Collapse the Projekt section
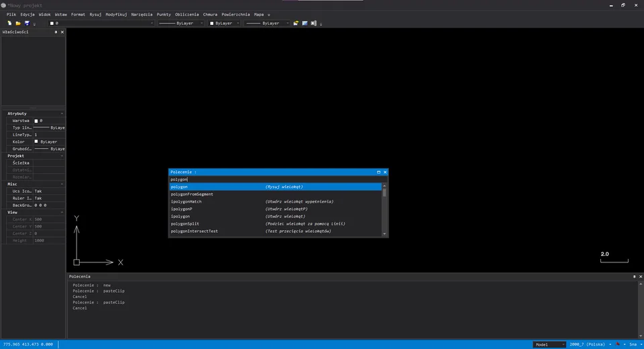644x349 pixels. tap(62, 156)
